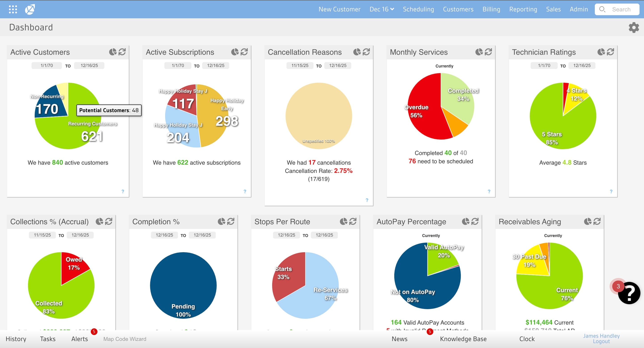Refresh the Active Customers widget
This screenshot has width=644, height=348.
pyautogui.click(x=122, y=52)
